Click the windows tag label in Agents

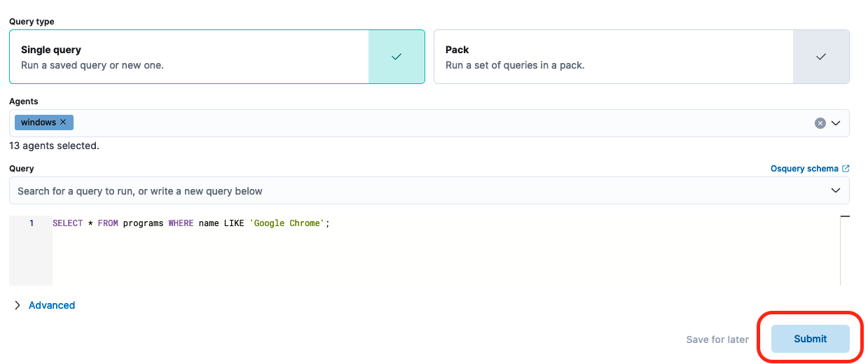point(39,122)
